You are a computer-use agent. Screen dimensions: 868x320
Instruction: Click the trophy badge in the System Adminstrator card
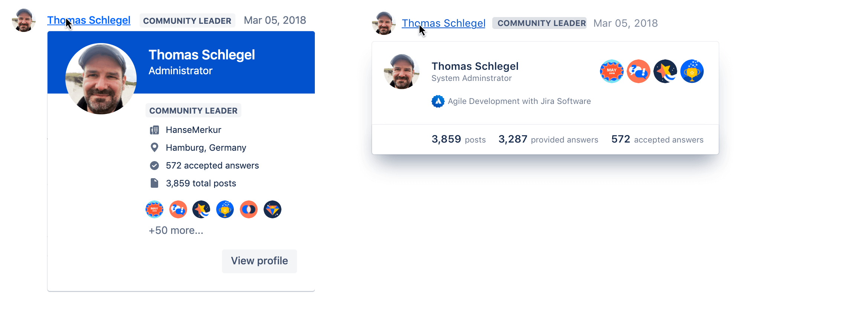point(692,71)
